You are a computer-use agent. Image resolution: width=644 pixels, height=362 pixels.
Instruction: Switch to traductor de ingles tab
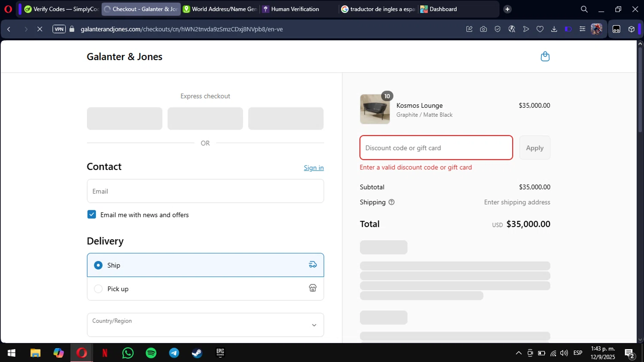[378, 9]
